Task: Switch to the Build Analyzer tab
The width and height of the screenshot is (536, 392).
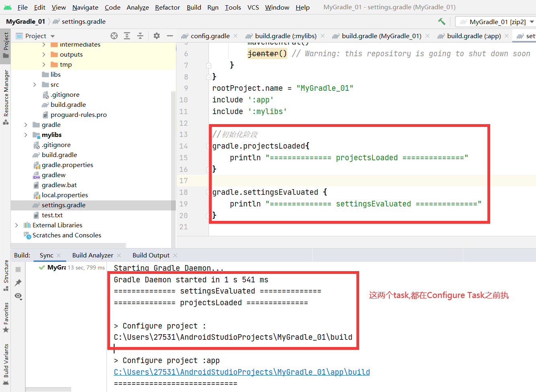Action: coord(92,255)
